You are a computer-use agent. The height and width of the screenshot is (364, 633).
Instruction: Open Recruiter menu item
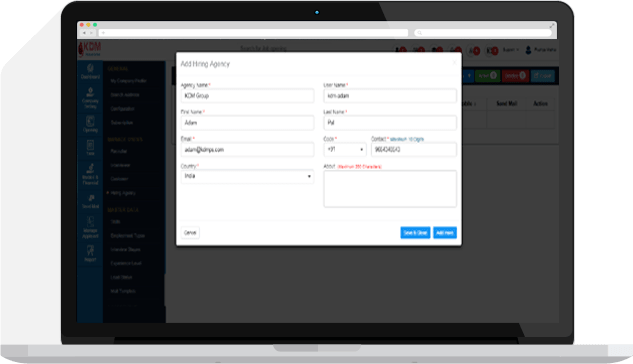(x=119, y=151)
